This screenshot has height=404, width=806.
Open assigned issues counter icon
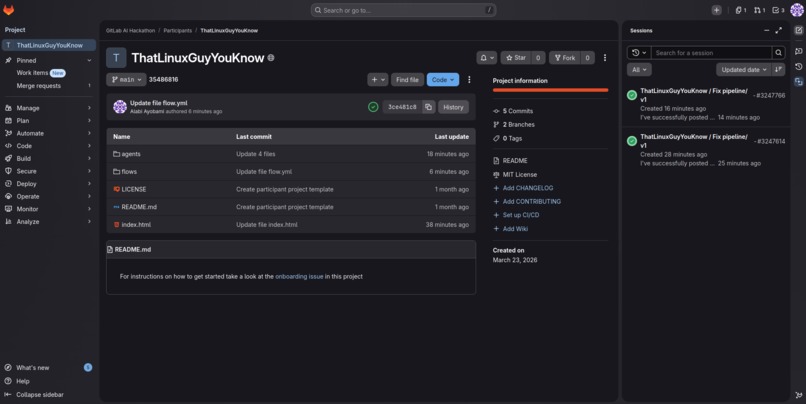tap(741, 10)
